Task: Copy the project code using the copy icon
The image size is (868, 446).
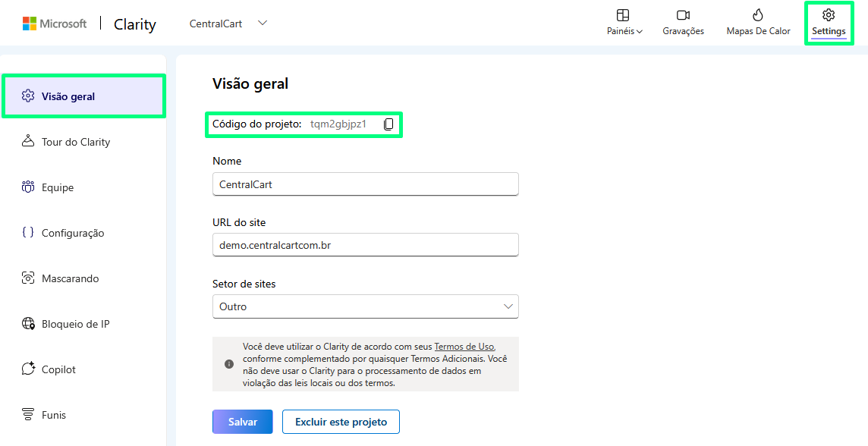Action: click(388, 124)
